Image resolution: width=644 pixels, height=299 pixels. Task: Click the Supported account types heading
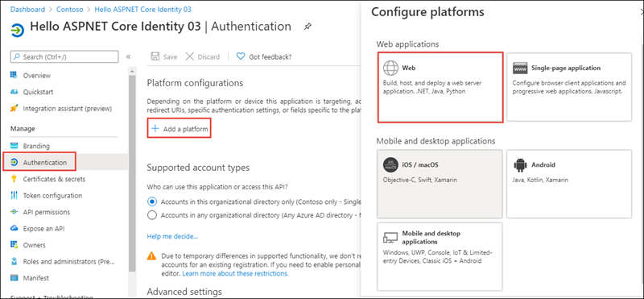(198, 168)
